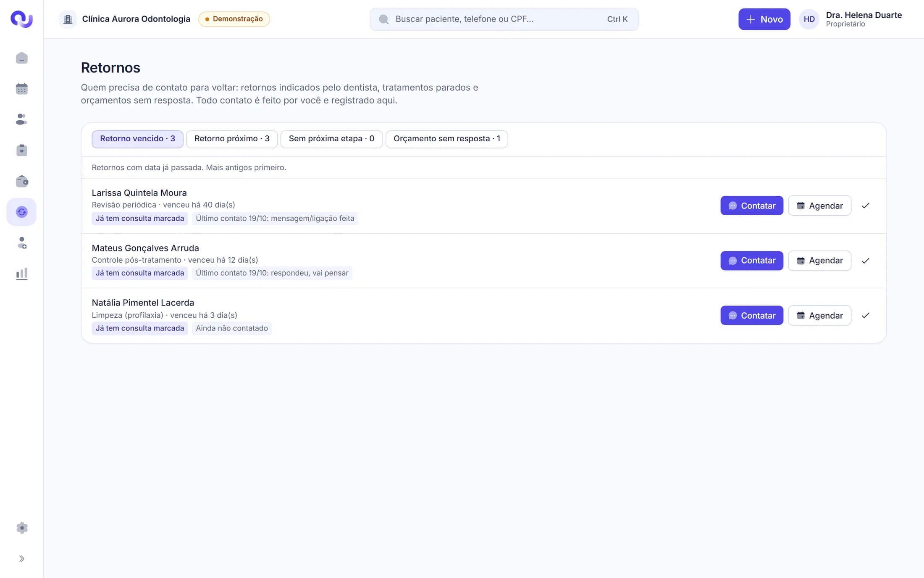Contact Larissa Quintela Moura via Contatar

tap(752, 206)
